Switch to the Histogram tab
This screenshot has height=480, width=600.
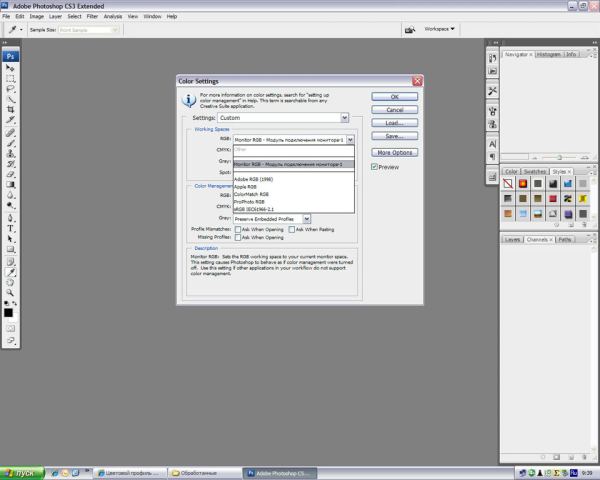click(548, 54)
